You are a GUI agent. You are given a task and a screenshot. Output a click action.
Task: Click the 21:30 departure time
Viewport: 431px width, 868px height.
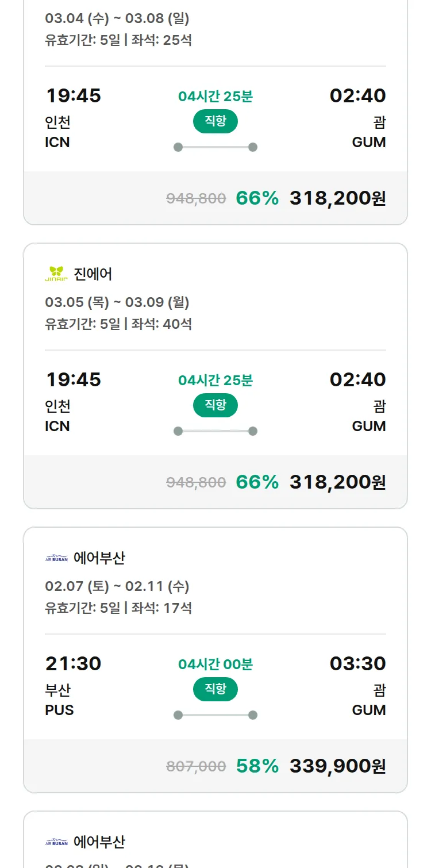coord(73,663)
